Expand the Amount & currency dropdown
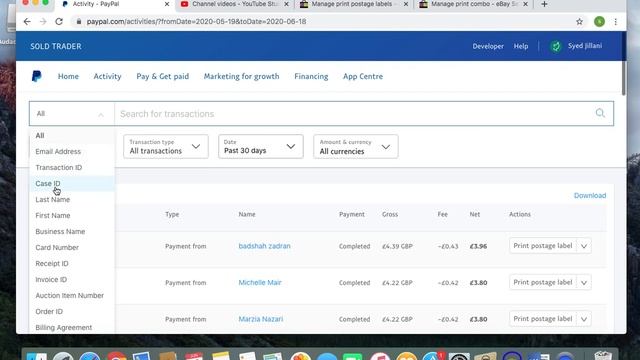 (356, 147)
